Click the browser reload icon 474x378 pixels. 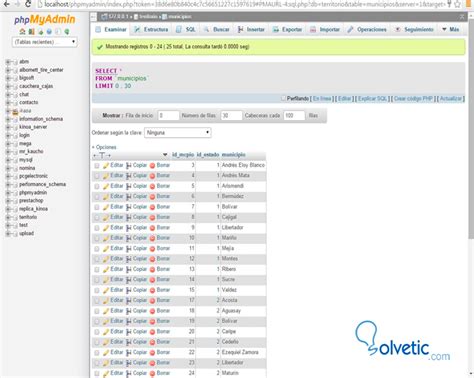click(28, 4)
